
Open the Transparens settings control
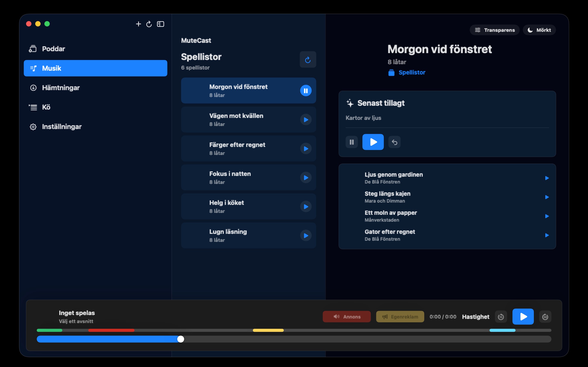click(x=494, y=30)
